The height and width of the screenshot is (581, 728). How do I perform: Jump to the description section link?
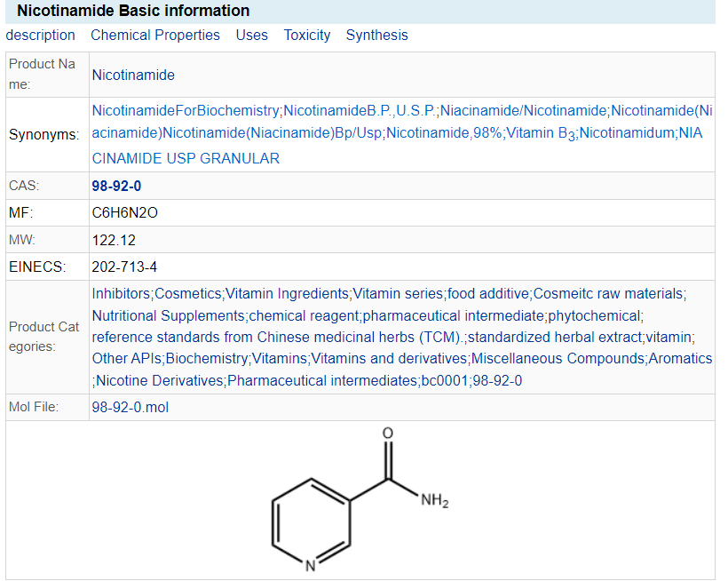(40, 36)
